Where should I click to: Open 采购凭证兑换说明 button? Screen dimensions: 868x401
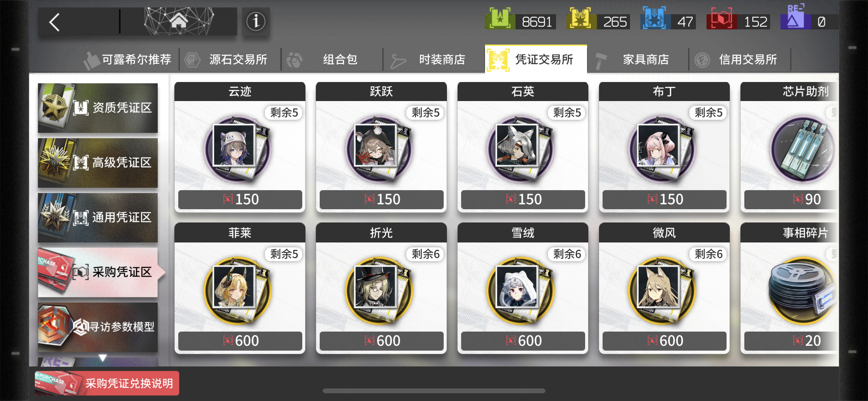click(x=107, y=384)
